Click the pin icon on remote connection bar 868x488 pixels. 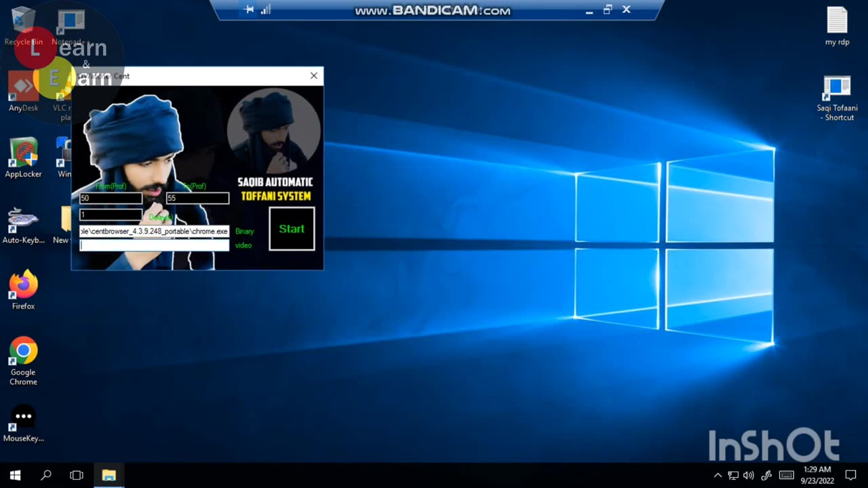click(x=249, y=9)
